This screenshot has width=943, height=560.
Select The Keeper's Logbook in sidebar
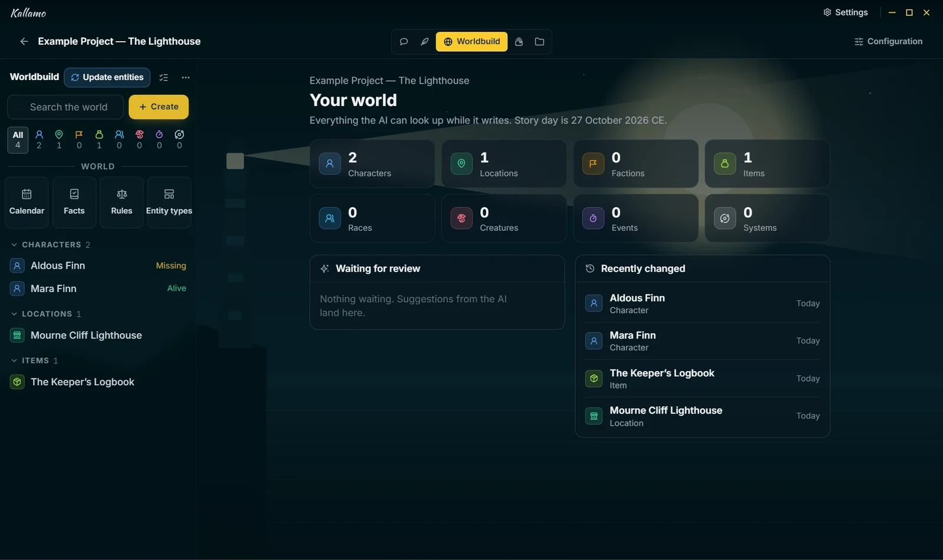point(98,382)
